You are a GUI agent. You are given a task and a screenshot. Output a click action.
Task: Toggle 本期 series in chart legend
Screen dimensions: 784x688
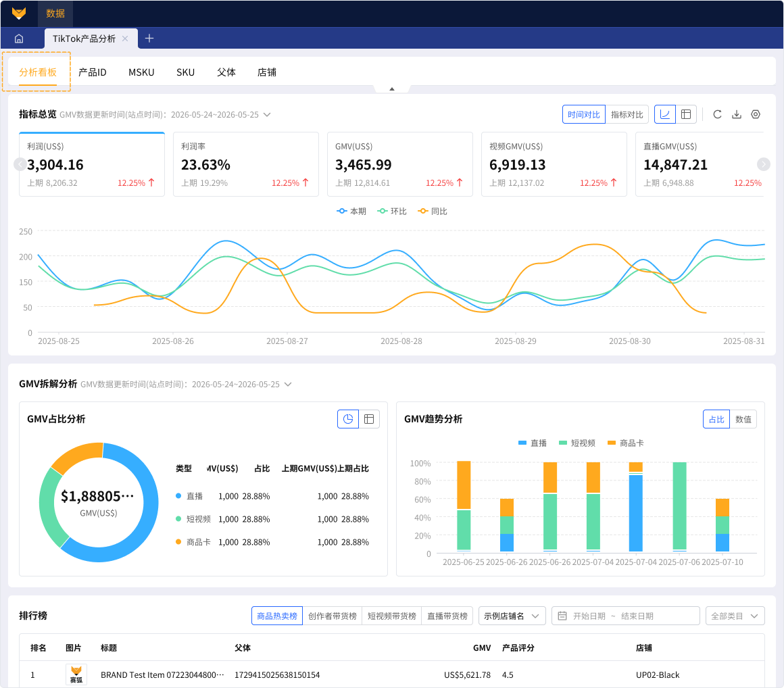(x=351, y=212)
